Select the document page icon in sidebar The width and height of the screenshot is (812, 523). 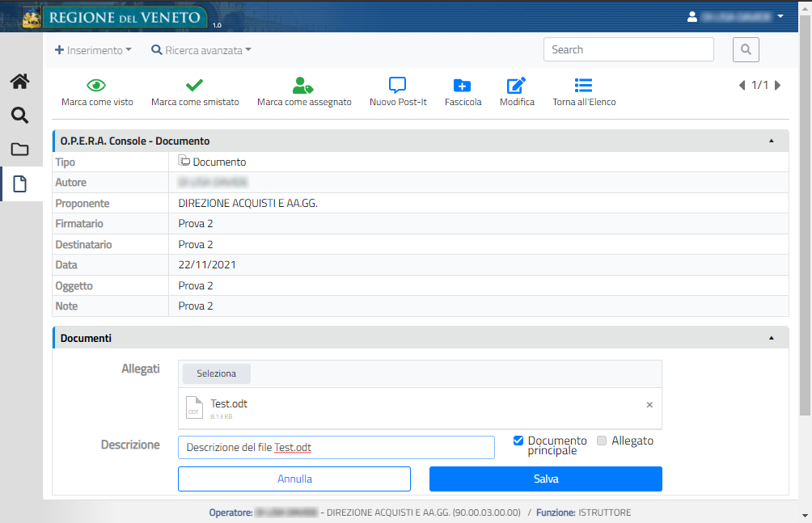tap(19, 183)
